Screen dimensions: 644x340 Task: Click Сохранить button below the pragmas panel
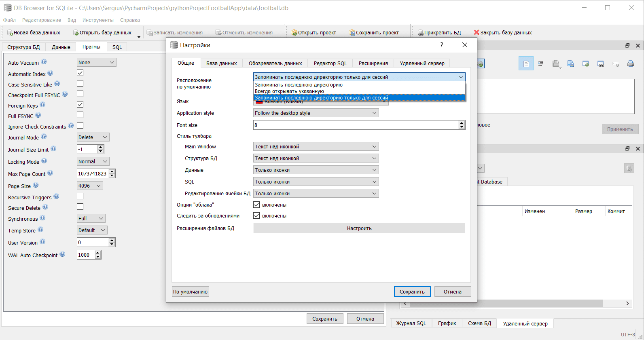(325, 319)
